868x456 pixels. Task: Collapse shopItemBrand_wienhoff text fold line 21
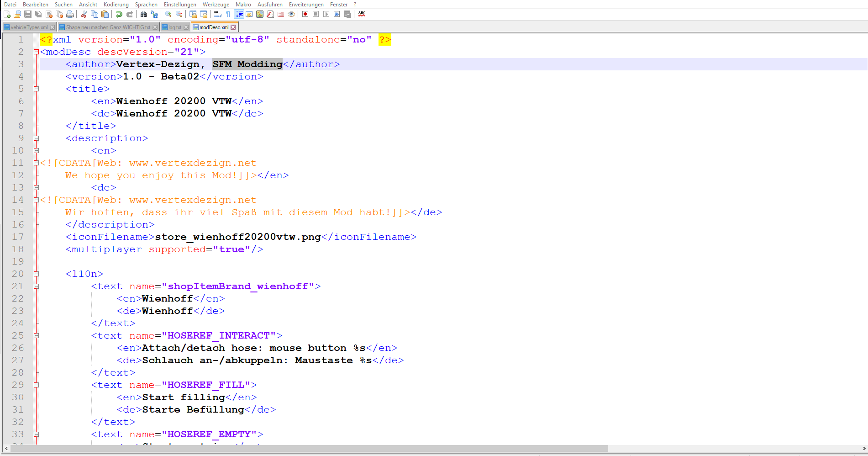tap(36, 286)
